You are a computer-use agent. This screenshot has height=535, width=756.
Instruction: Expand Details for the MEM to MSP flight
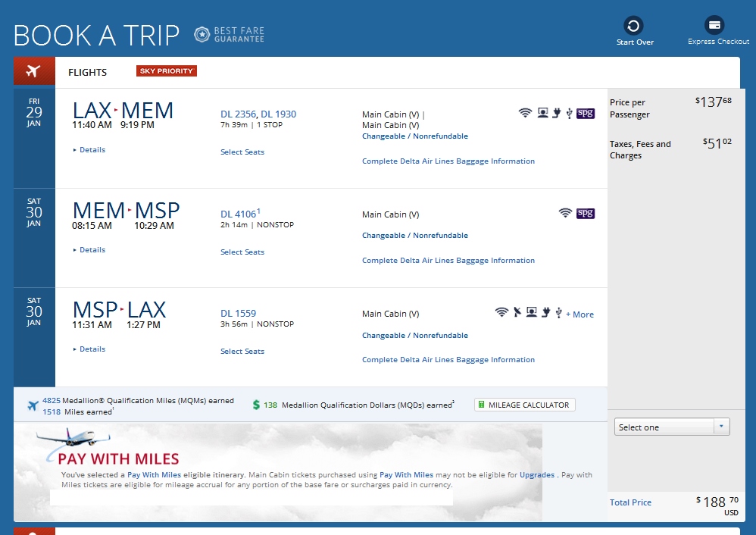[92, 250]
